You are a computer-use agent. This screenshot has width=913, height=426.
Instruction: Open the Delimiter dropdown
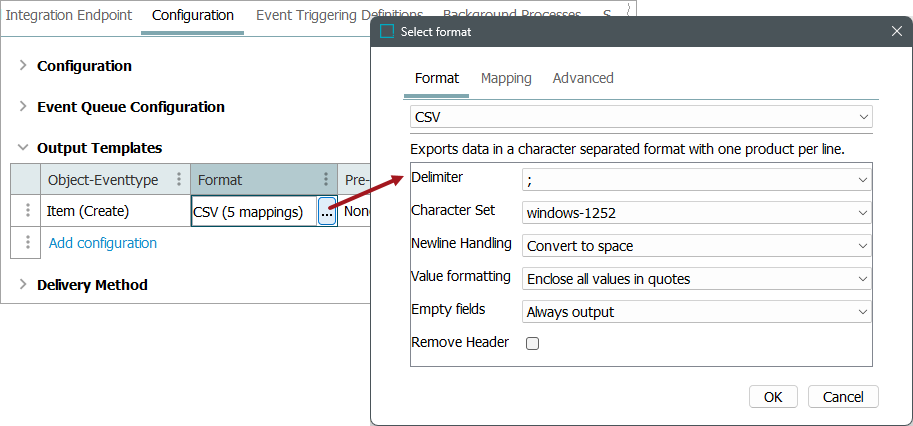click(696, 180)
